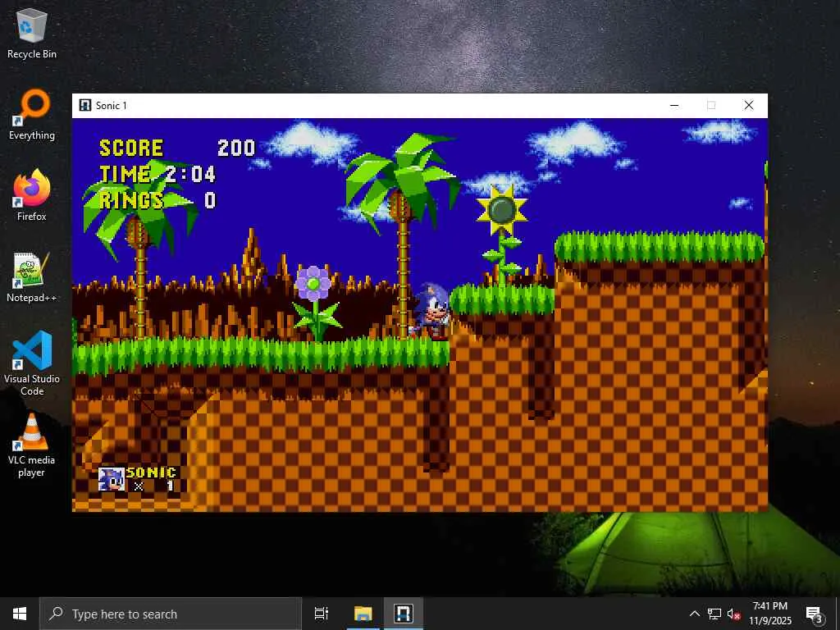This screenshot has width=840, height=630.
Task: Open File Explorer from the taskbar
Action: click(x=363, y=614)
